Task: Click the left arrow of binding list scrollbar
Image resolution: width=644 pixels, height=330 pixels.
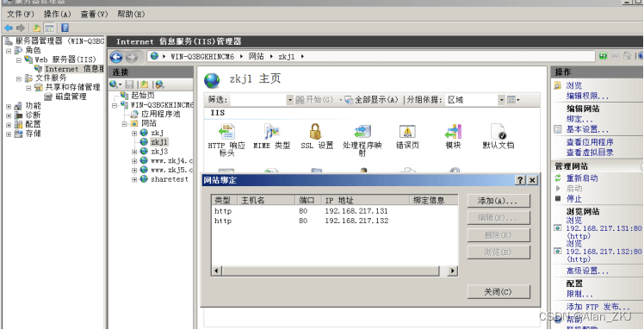Action: [217, 271]
